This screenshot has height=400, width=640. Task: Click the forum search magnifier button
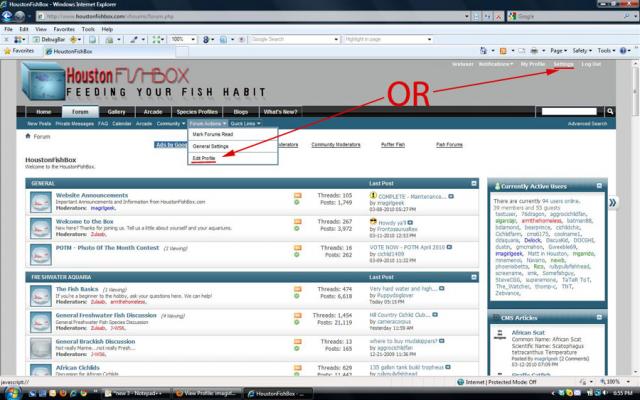[610, 111]
